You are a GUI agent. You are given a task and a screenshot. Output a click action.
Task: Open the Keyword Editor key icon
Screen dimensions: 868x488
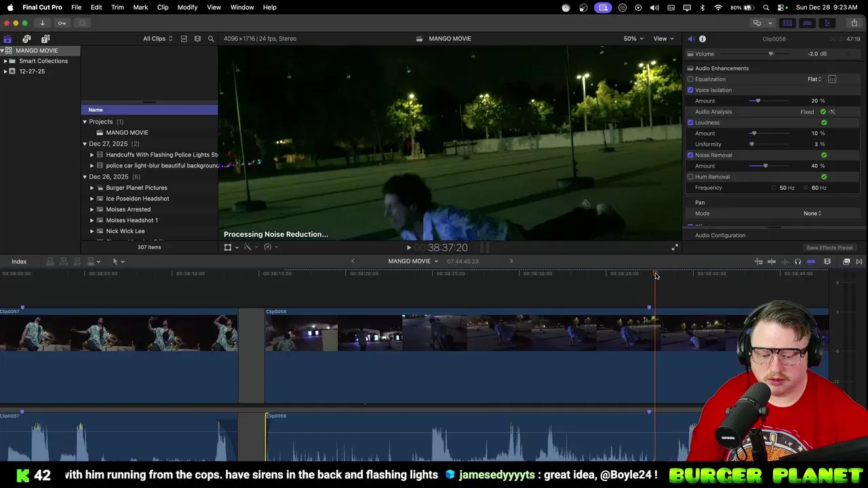tap(62, 23)
